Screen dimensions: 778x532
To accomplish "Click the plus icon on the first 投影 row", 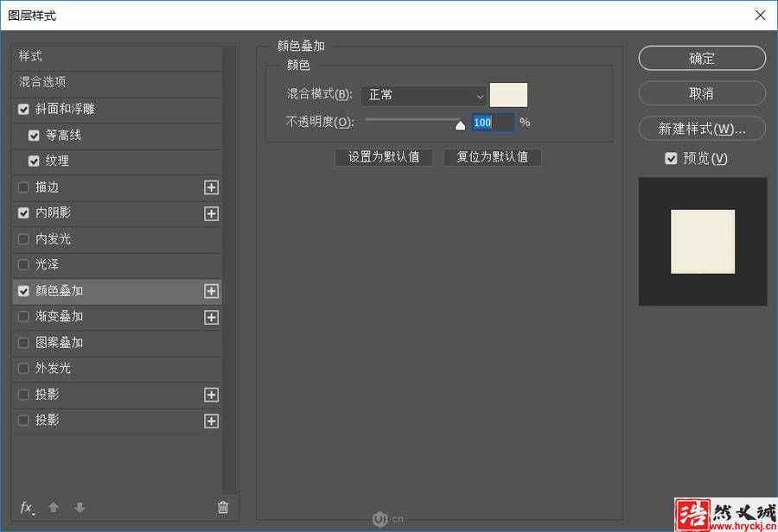I will click(212, 395).
